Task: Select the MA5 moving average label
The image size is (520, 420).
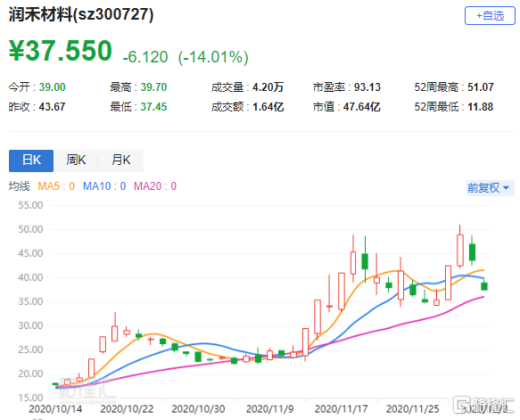Action: (x=56, y=186)
